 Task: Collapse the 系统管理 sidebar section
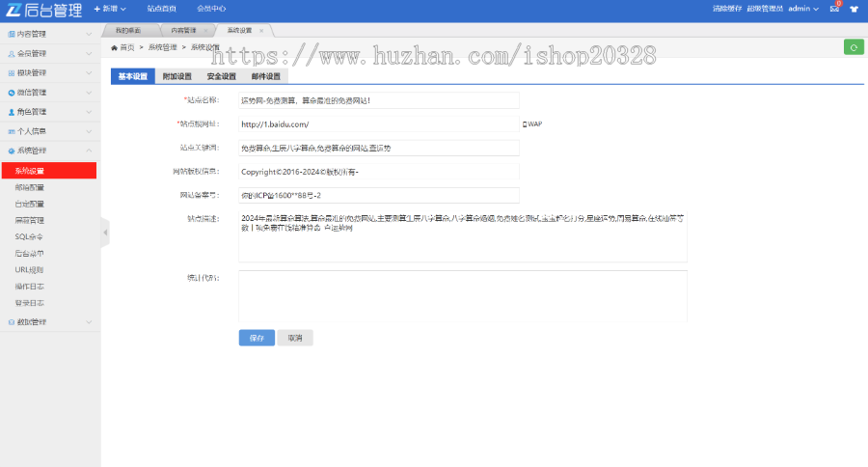click(50, 151)
